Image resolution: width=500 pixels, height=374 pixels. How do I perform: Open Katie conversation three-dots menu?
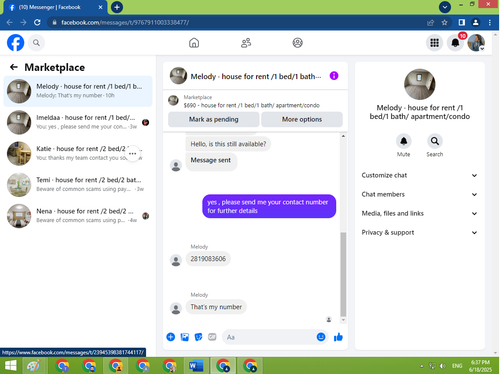pos(132,154)
